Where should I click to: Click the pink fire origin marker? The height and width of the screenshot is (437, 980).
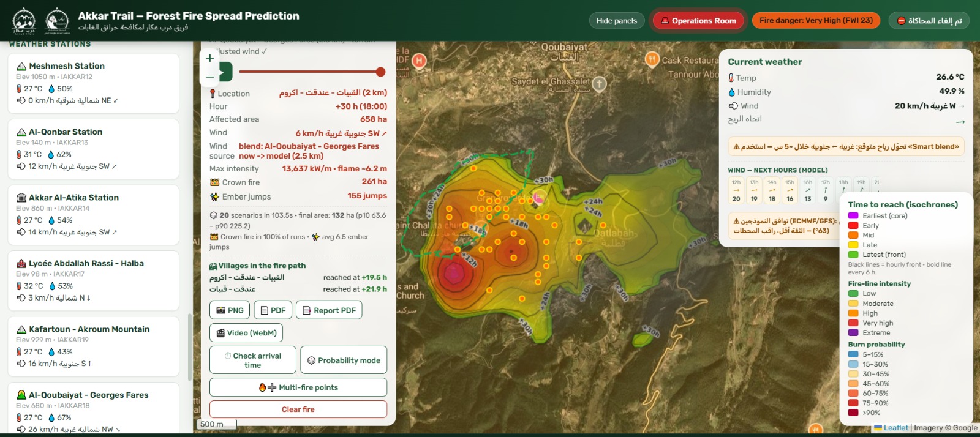[539, 196]
